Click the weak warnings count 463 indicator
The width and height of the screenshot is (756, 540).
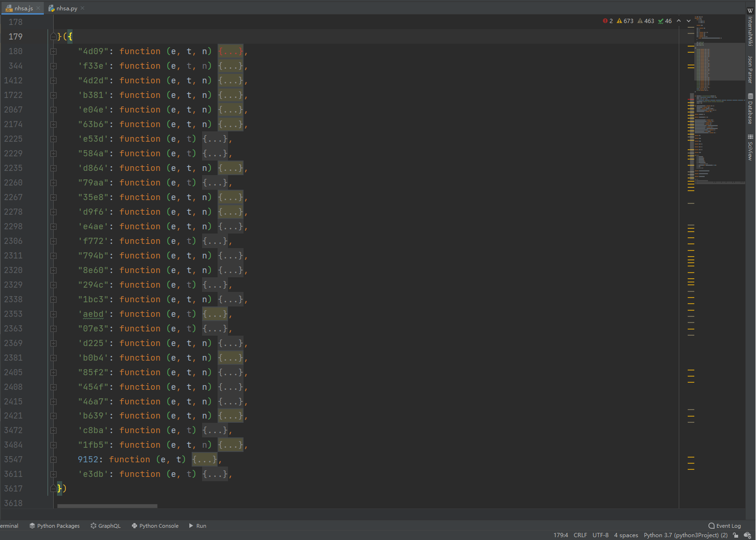coord(646,21)
